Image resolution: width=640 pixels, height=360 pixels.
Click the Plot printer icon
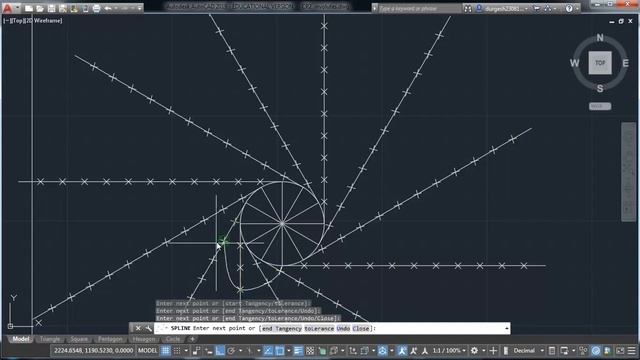[96, 8]
